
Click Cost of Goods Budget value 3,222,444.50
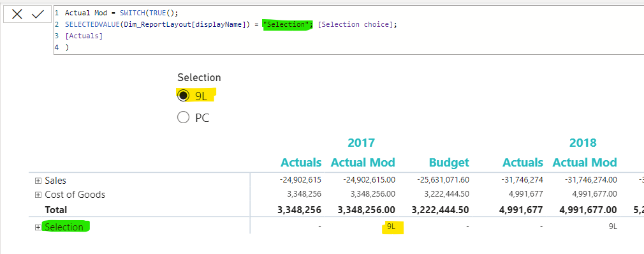click(446, 193)
